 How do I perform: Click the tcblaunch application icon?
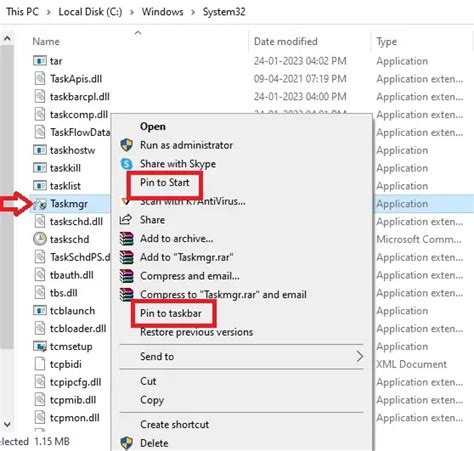(x=40, y=311)
